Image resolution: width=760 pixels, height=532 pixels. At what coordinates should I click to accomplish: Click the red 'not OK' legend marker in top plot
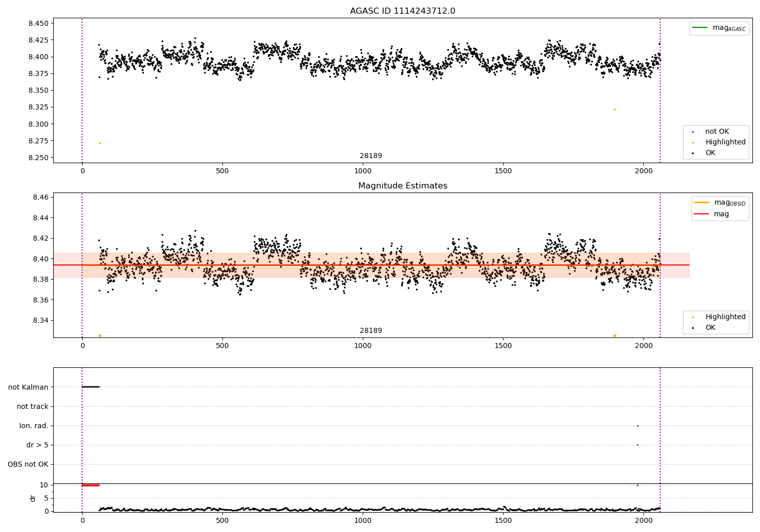click(693, 132)
